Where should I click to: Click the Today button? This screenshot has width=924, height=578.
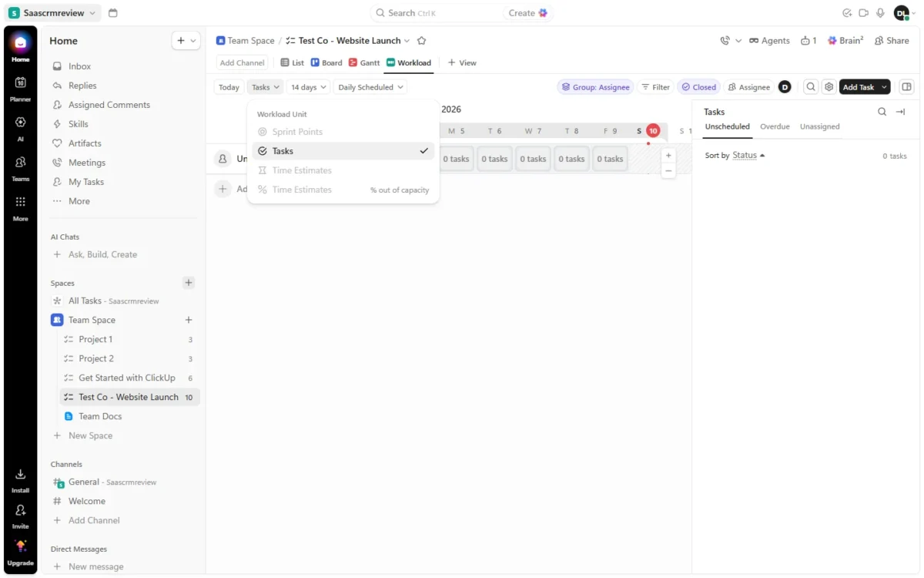[229, 87]
